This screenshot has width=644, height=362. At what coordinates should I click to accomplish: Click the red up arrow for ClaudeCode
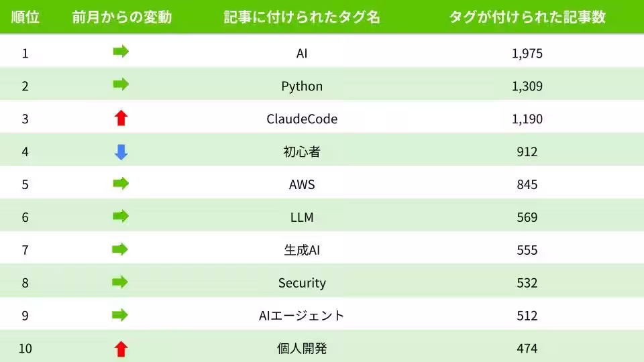pos(121,119)
